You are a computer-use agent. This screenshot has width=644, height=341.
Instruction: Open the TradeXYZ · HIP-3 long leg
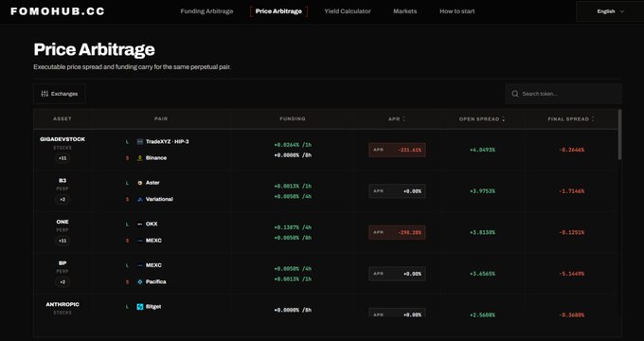click(x=168, y=142)
